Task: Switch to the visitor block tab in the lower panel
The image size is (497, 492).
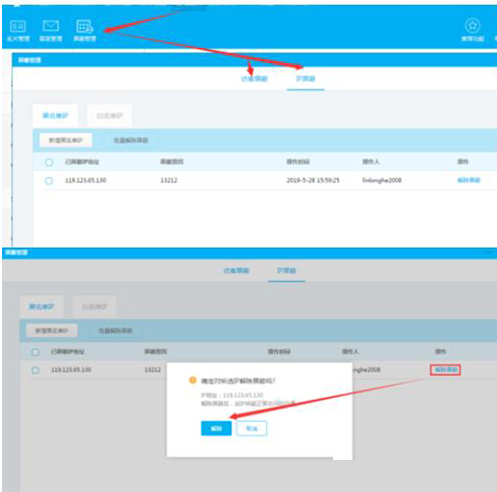Action: tap(236, 271)
